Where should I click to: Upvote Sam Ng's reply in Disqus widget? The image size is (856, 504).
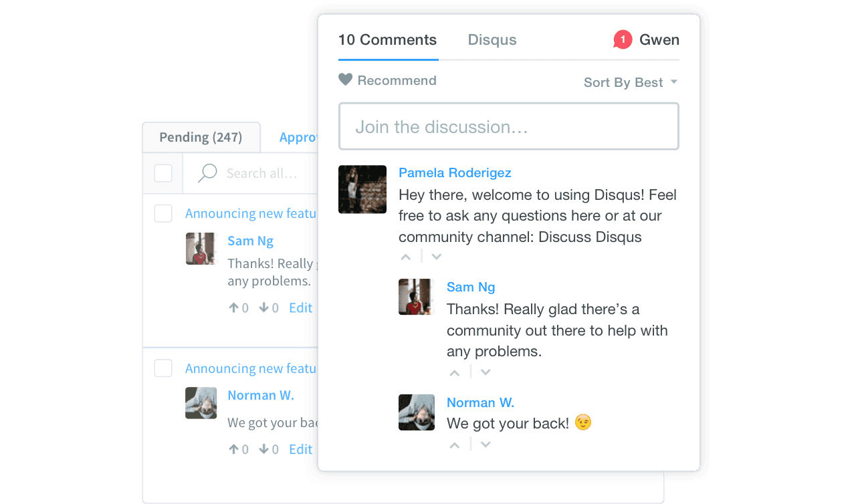[455, 372]
